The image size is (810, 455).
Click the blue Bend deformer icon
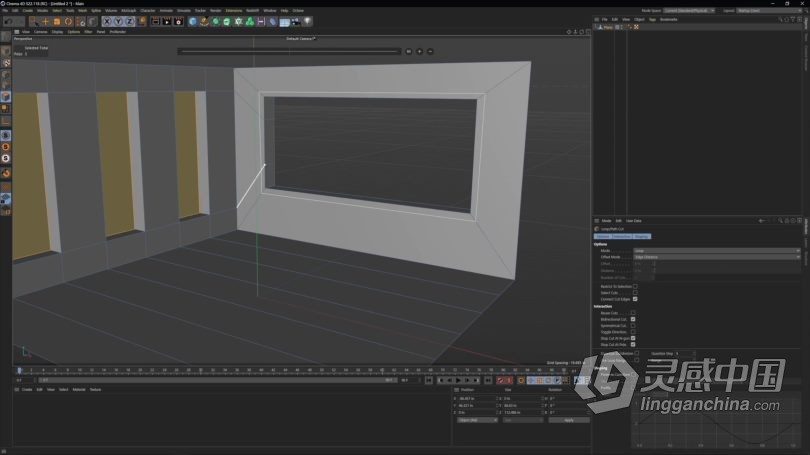(x=273, y=22)
